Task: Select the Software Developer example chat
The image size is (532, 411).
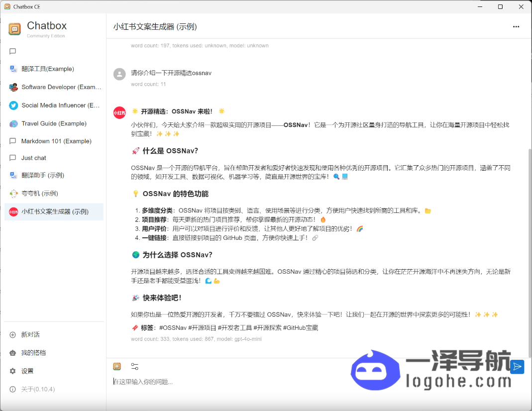Action: click(54, 87)
